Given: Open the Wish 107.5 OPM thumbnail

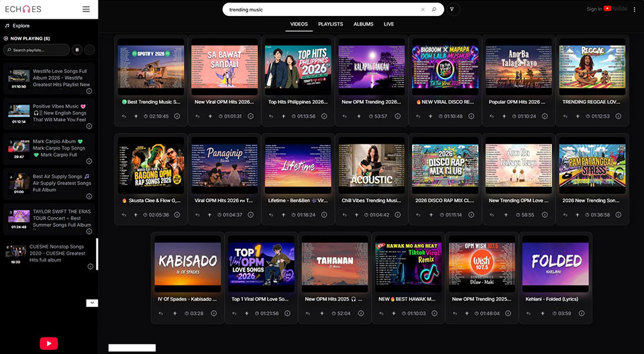Looking at the screenshot, I should (482, 264).
